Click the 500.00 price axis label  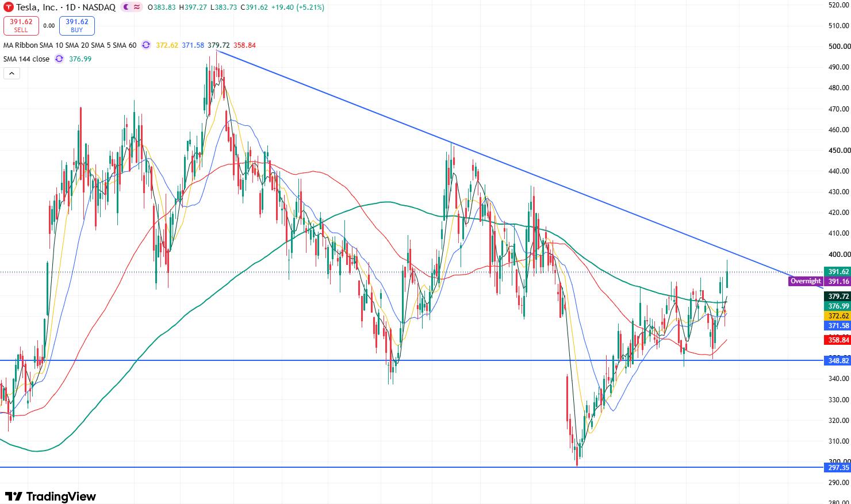click(839, 46)
